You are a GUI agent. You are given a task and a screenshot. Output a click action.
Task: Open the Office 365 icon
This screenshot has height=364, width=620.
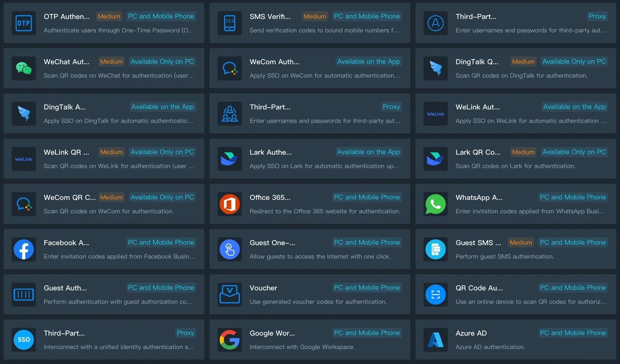click(229, 204)
